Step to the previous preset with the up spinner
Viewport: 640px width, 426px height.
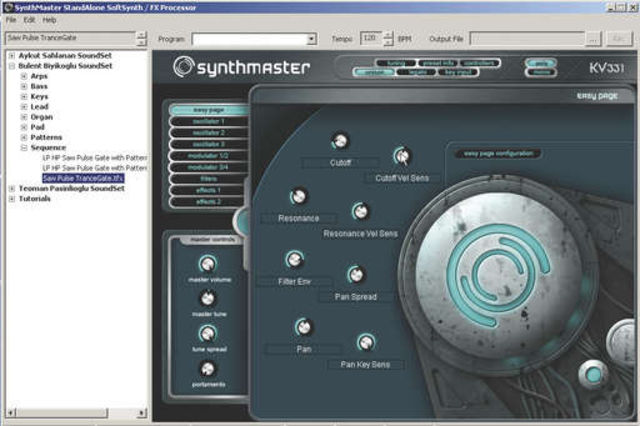coord(141,35)
